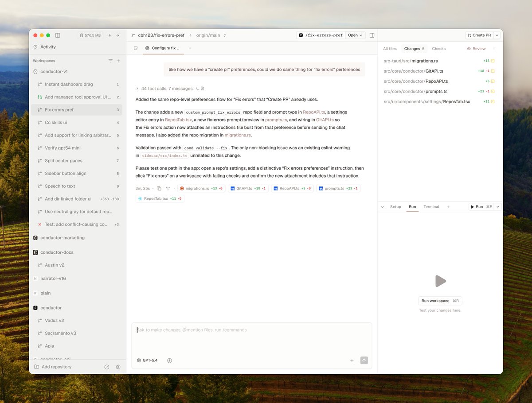Click the plus attach icon in chat input

pos(352,360)
